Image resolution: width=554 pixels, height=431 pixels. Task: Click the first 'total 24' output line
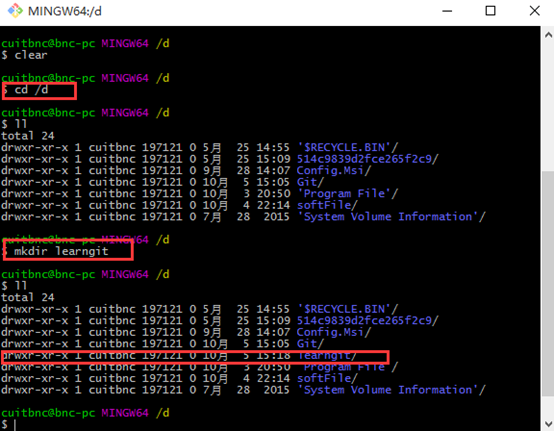pos(28,136)
